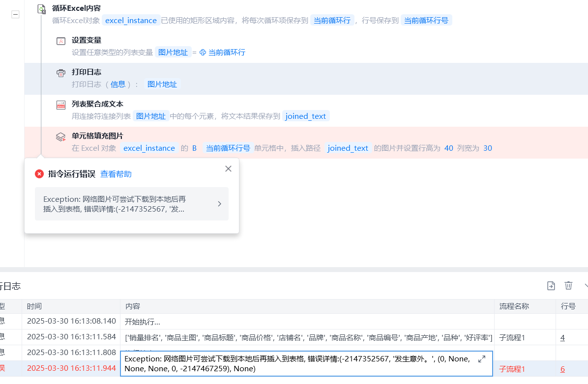Click the 时间 column header
Screen dimensions: 588x384
(34, 306)
